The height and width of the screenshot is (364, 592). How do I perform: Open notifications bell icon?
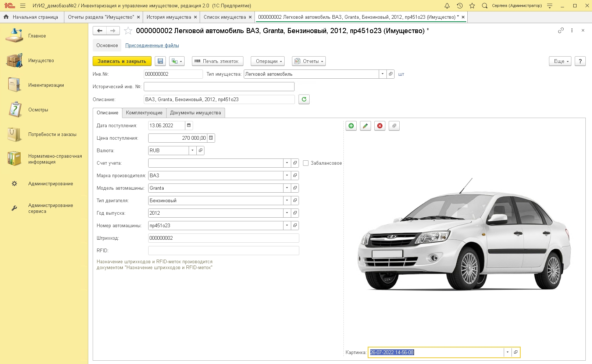[x=447, y=6]
